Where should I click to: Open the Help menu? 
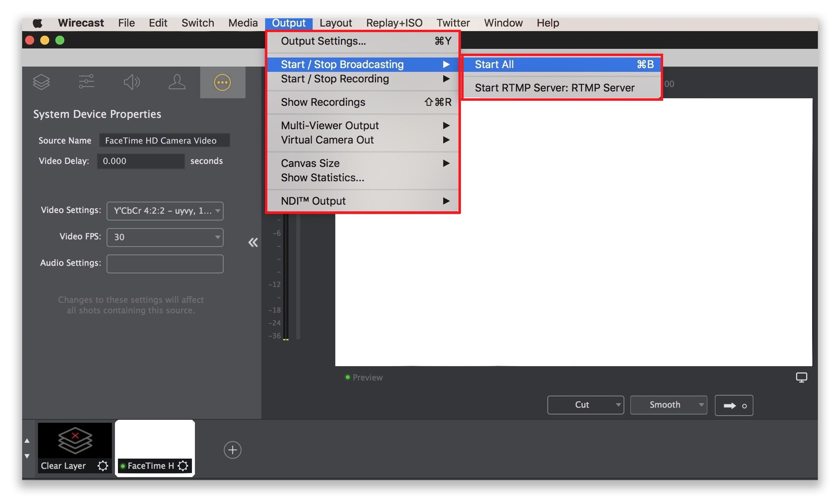coord(548,23)
